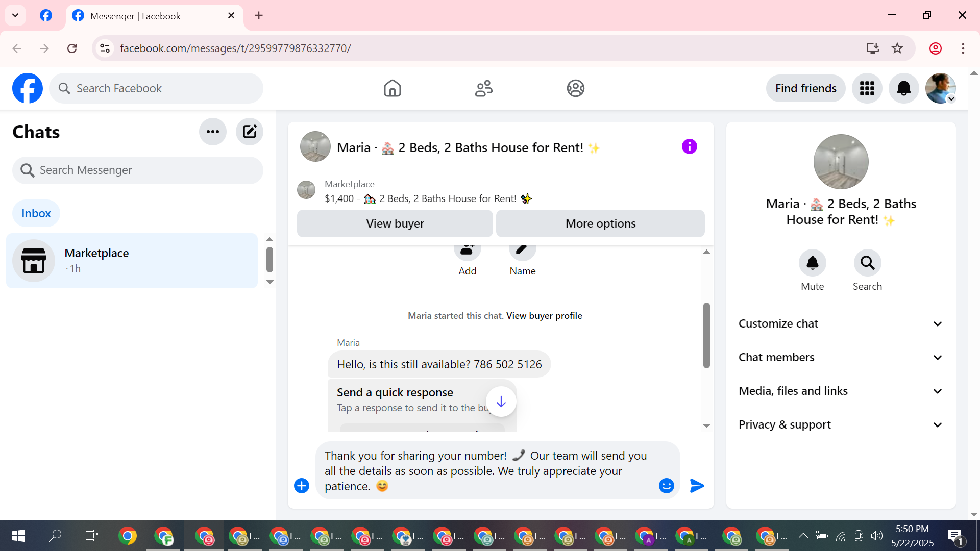Expand the Chat members section
This screenshot has width=980, height=551.
[x=841, y=357]
